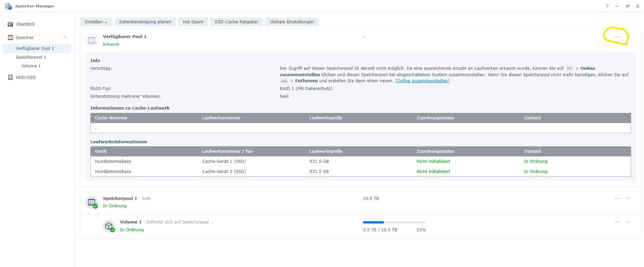Open three-dot menu for Speicherpool 1
Image resolution: width=644 pixels, height=267 pixels.
click(x=617, y=199)
